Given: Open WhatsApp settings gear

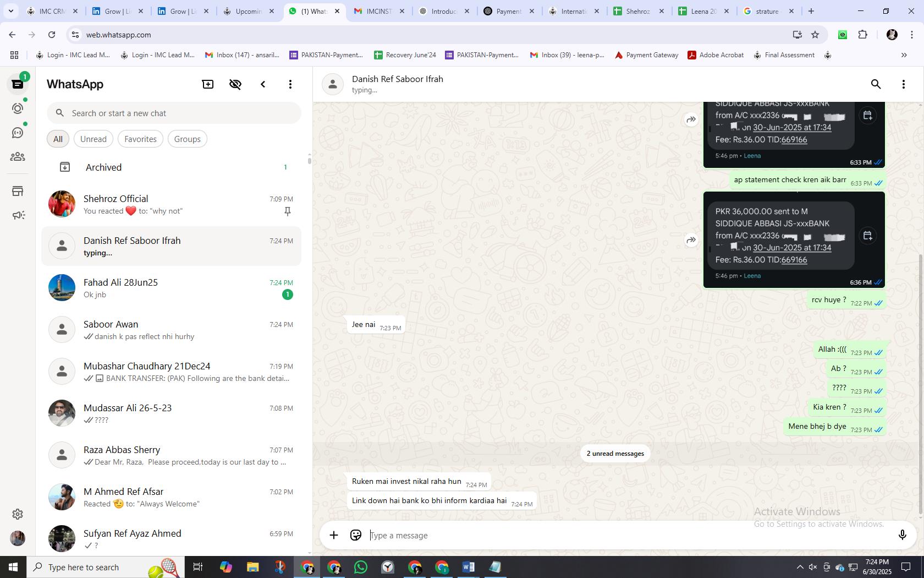Looking at the screenshot, I should tap(18, 514).
